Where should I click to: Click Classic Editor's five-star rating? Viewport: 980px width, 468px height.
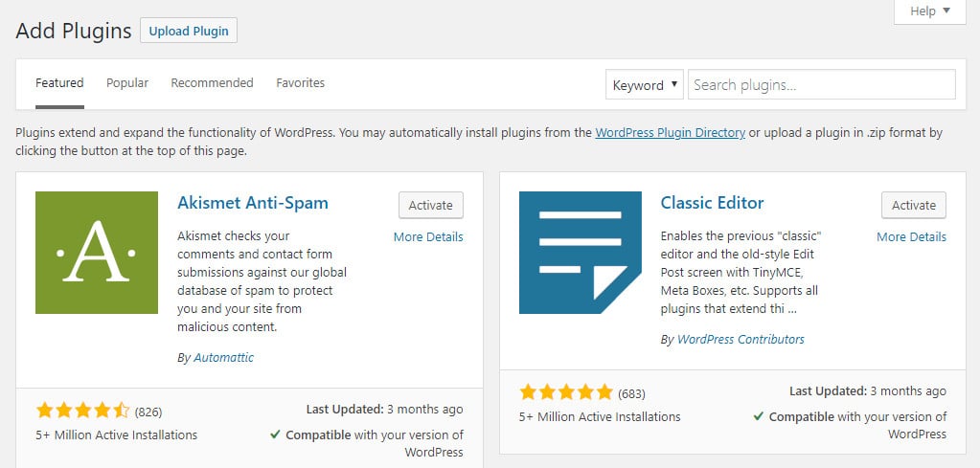click(566, 392)
